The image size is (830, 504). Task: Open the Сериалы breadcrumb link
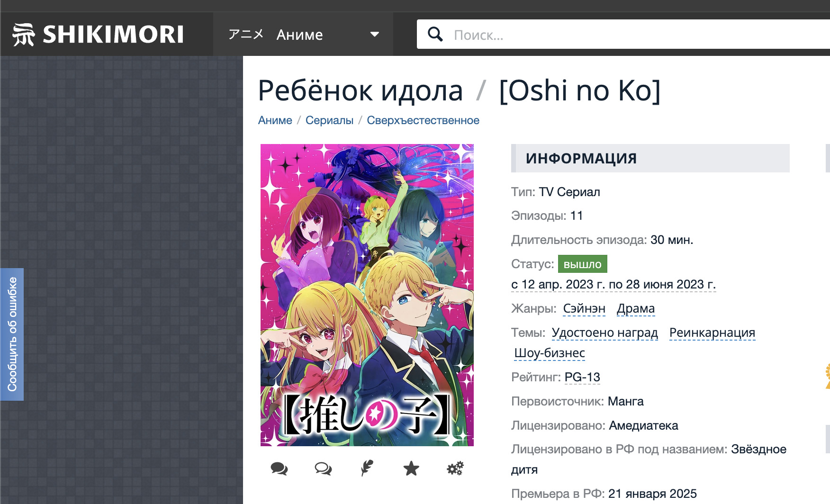pyautogui.click(x=329, y=120)
